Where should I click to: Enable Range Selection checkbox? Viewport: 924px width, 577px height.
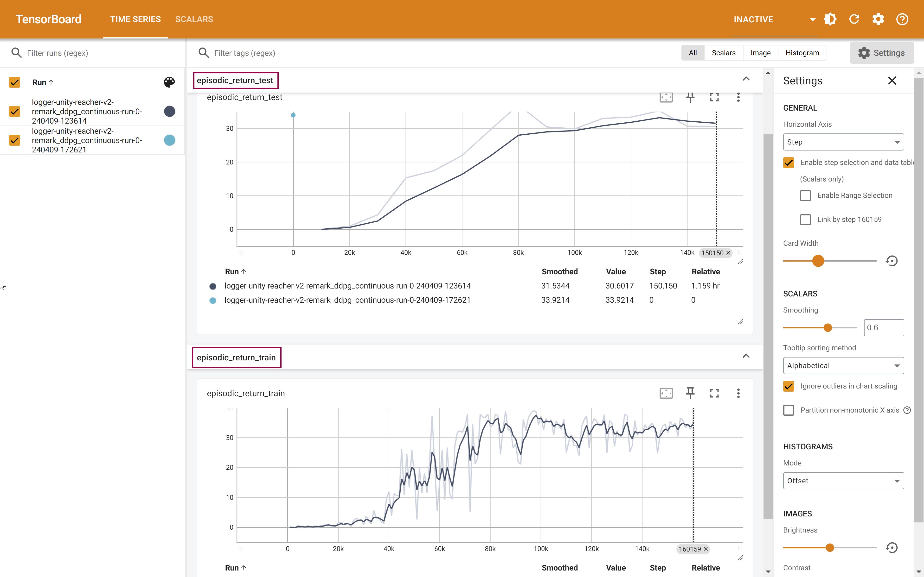805,195
